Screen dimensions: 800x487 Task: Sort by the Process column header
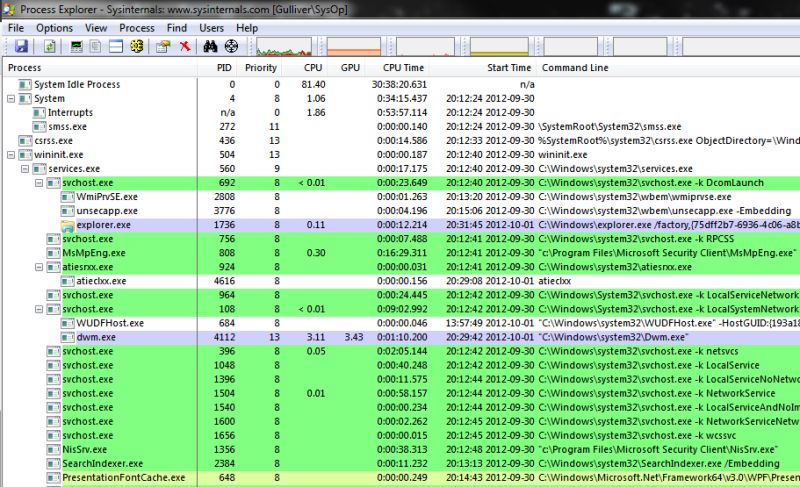100,68
